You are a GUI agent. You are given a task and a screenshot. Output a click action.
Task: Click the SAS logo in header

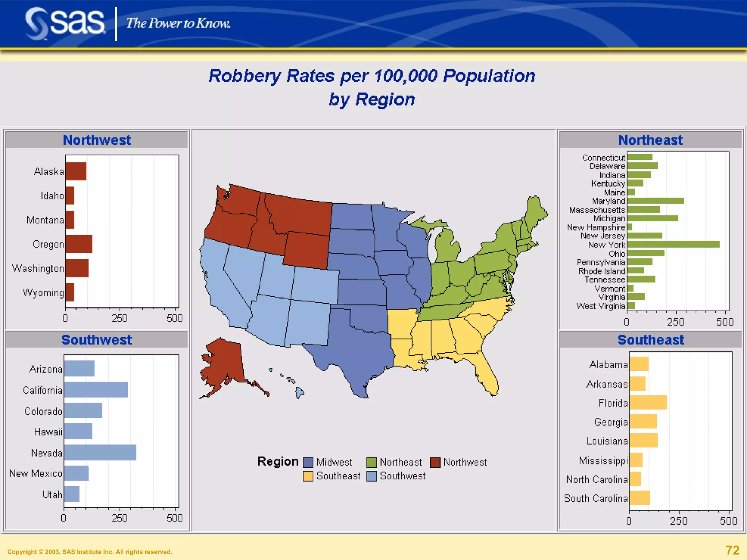point(66,23)
